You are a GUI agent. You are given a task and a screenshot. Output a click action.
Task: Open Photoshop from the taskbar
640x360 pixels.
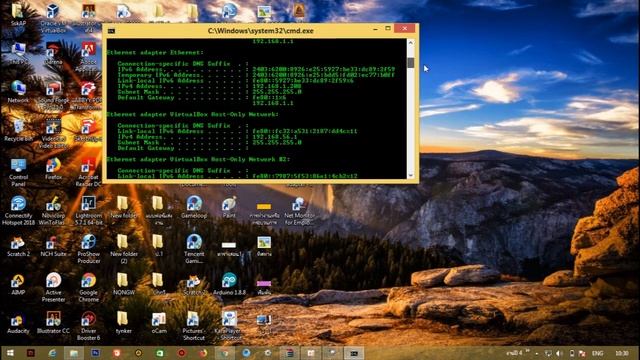point(96,353)
